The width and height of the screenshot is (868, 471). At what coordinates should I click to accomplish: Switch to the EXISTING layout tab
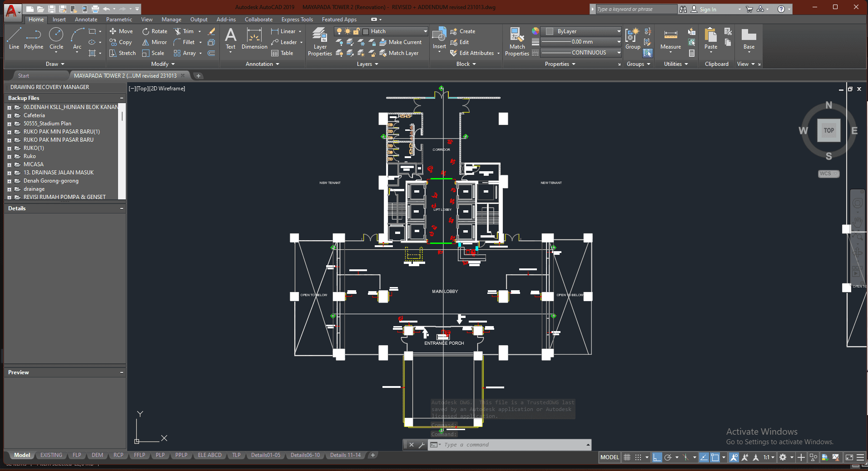point(51,455)
